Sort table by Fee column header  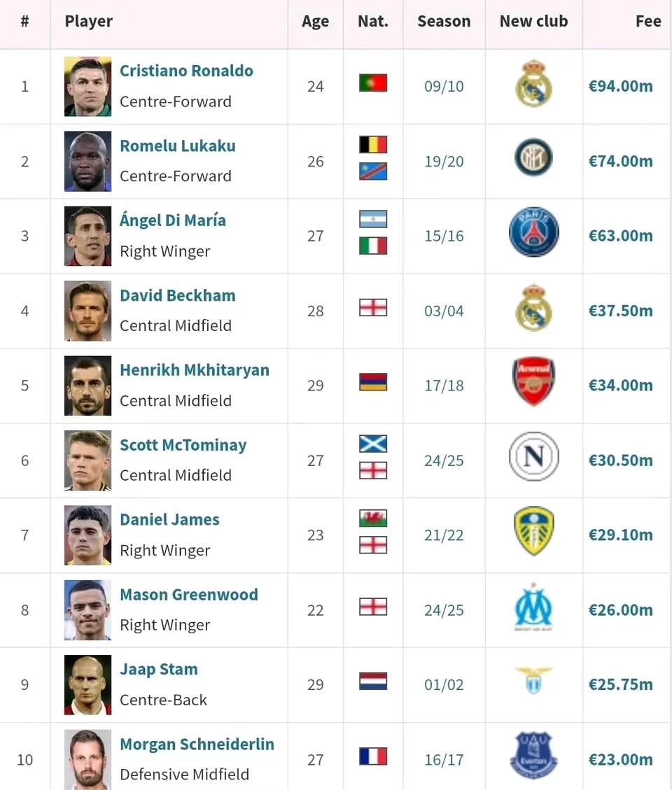coord(647,21)
